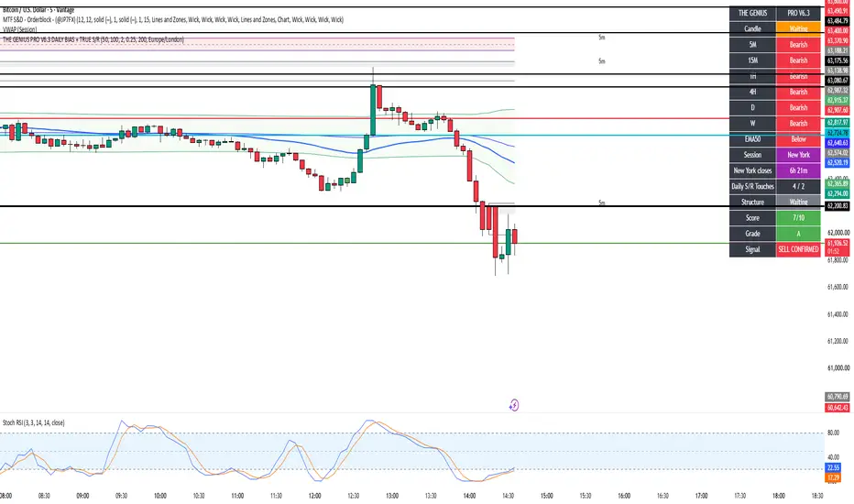Click the 18:00 time axis label
Viewport: 854px width, 504px height.
tap(779, 496)
